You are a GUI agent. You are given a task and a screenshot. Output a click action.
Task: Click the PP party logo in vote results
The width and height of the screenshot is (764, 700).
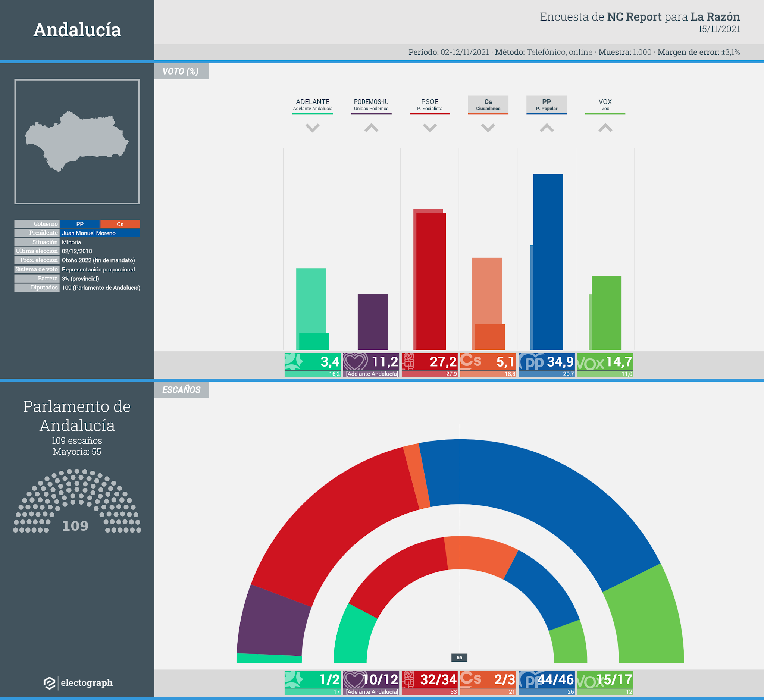pyautogui.click(x=532, y=362)
